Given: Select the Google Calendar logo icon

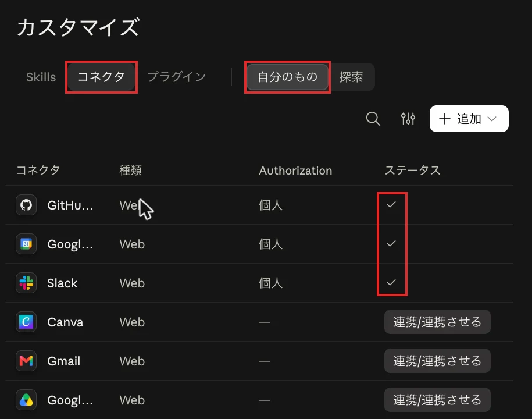Looking at the screenshot, I should click(26, 244).
